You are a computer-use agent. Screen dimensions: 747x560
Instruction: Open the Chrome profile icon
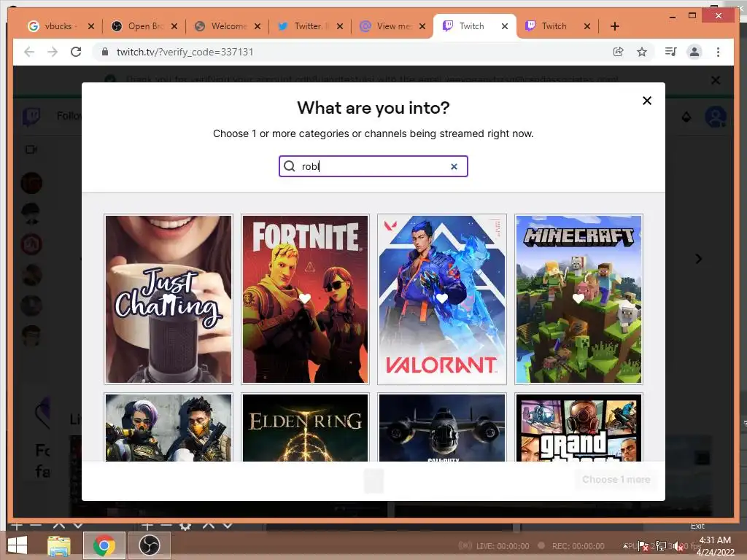[694, 52]
